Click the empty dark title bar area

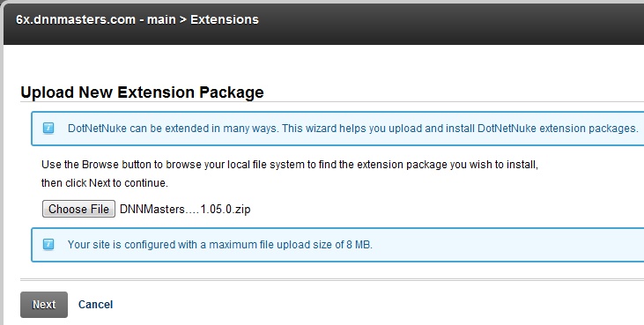tap(452, 23)
